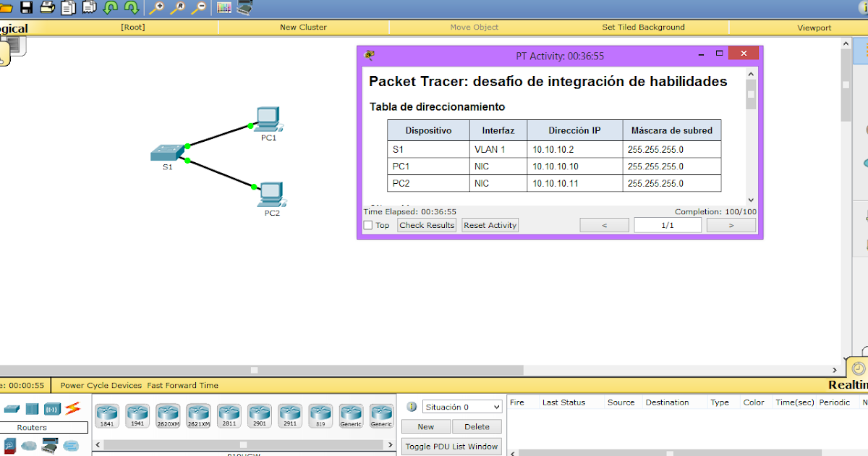The height and width of the screenshot is (456, 868).
Task: Open the Custom Devices Dialog palette icon
Action: coord(224,8)
